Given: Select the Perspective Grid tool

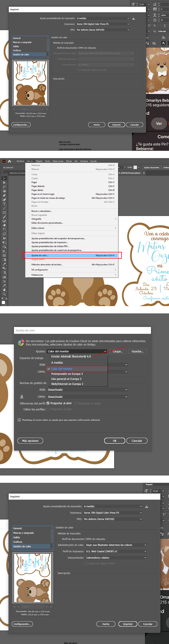Looking at the screenshot, I should [4, 251].
